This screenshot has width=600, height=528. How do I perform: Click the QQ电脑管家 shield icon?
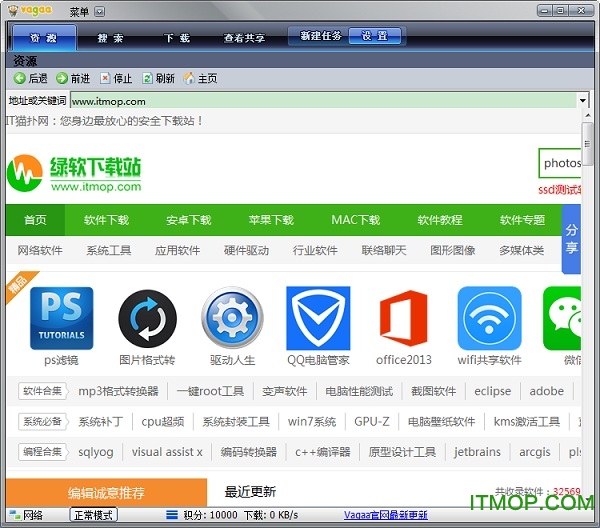coord(318,318)
